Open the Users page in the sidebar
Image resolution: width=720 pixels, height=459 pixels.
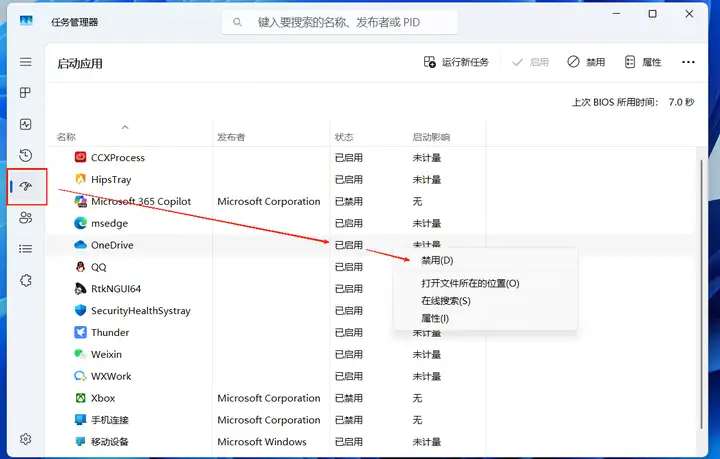coord(26,218)
